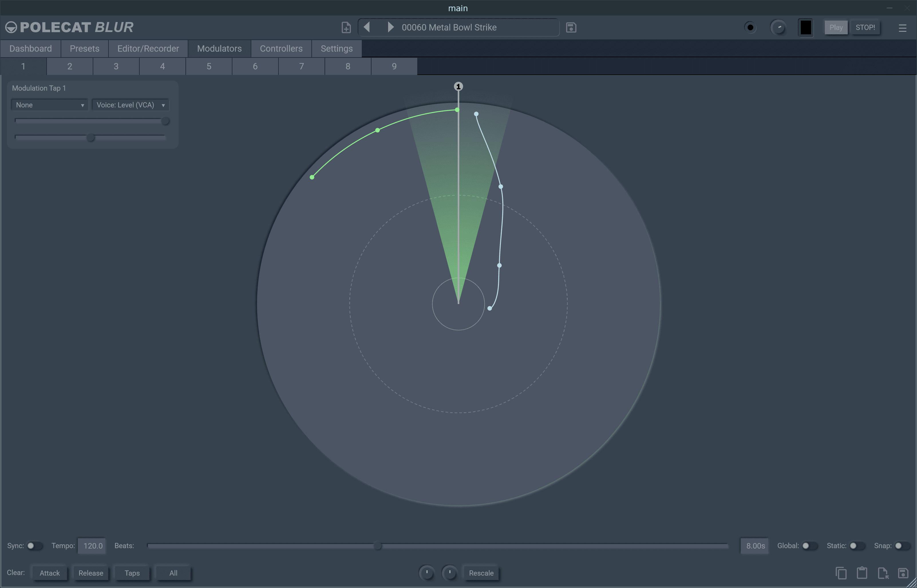This screenshot has width=917, height=588.
Task: Click the Play button
Action: point(836,27)
